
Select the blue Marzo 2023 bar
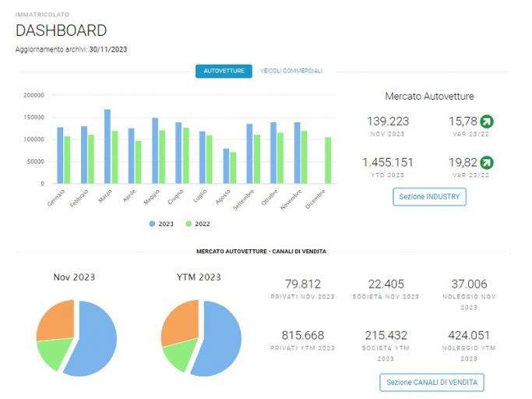click(x=107, y=147)
